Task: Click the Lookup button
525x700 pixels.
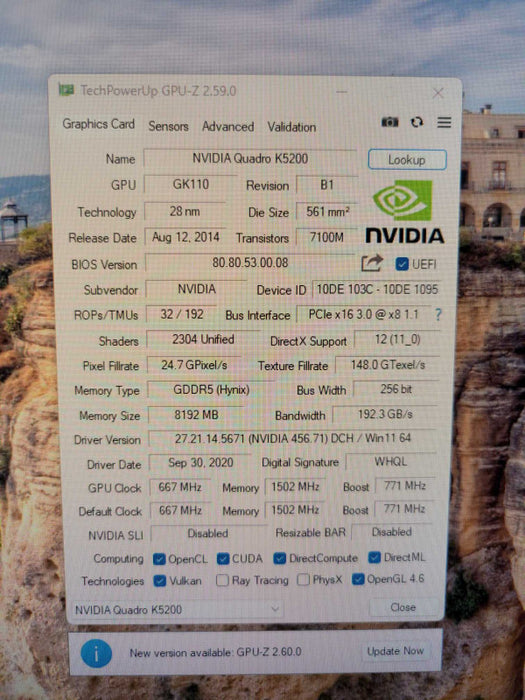Action: [407, 160]
